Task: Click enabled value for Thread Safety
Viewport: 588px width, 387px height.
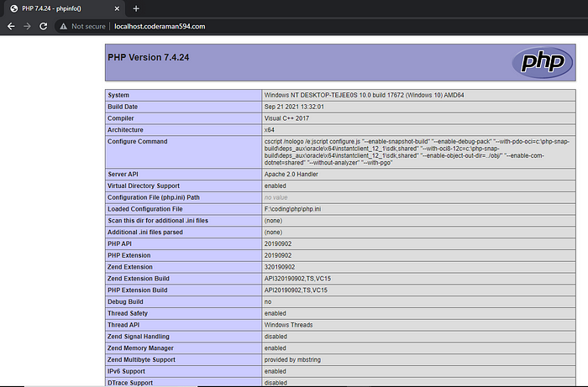Action: coord(276,314)
